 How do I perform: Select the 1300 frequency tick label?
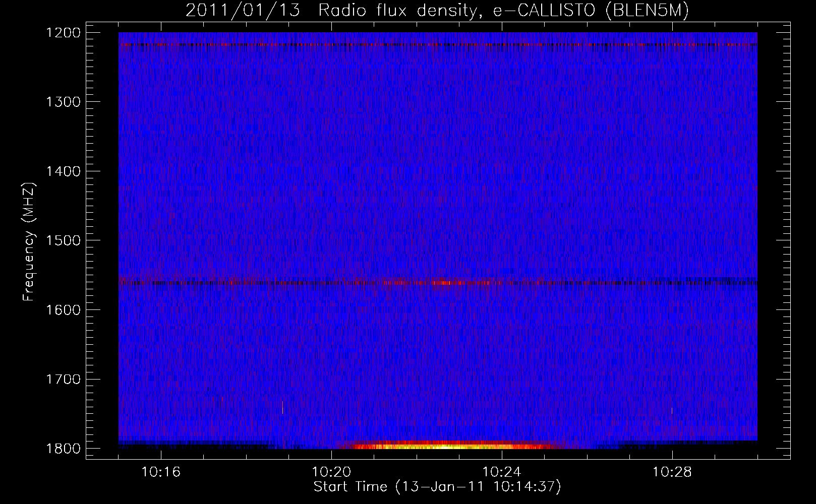coord(63,102)
